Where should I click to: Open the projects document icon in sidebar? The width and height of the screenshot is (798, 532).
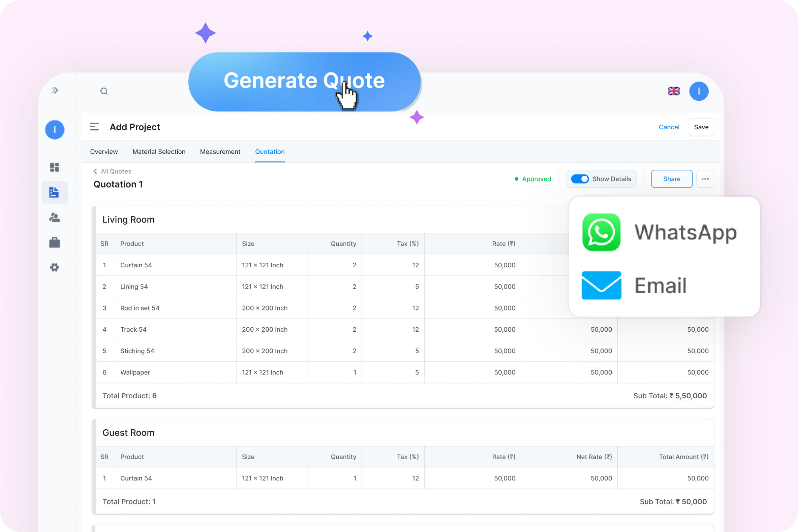(54, 192)
